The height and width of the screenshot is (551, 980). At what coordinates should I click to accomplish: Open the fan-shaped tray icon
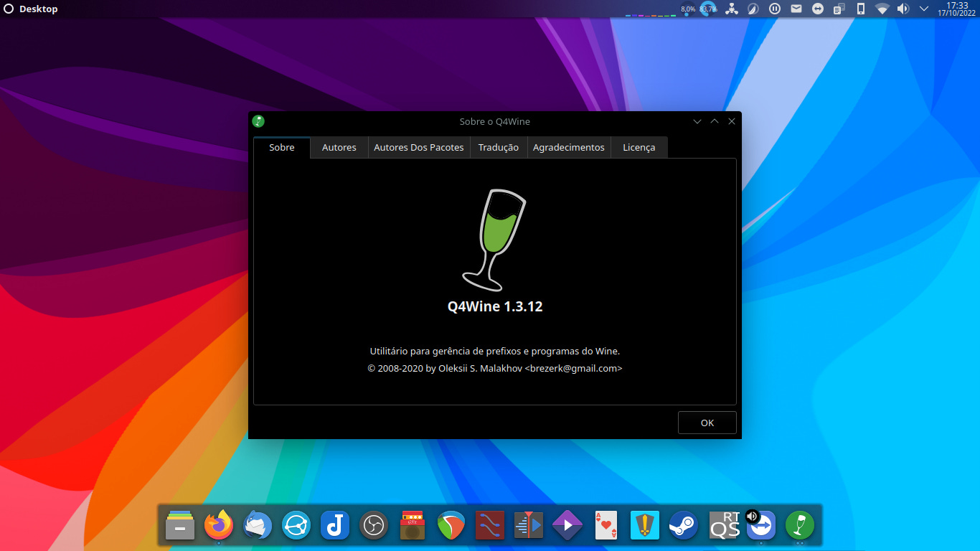(731, 9)
